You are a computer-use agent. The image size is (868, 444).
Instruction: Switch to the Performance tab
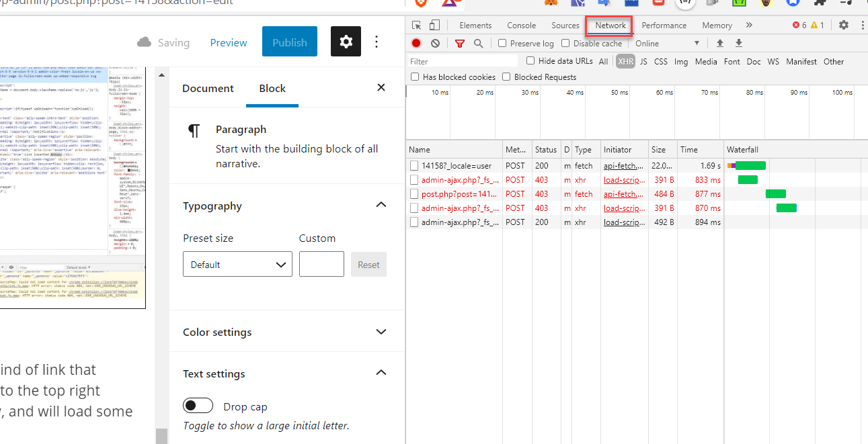click(x=664, y=26)
